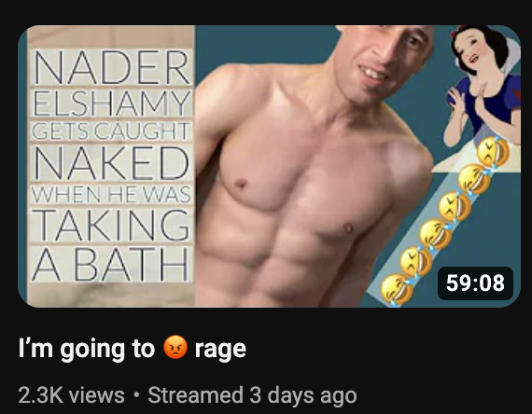This screenshot has height=414, width=532.
Task: Click the "TAKING" word in the thumbnail
Action: pyautogui.click(x=111, y=224)
